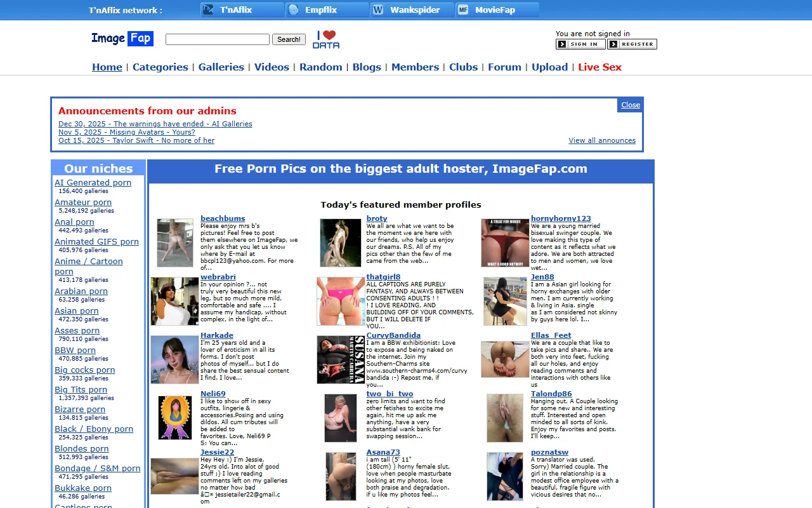Click the Harkade profile thumbnail
This screenshot has width=812, height=508.
[174, 359]
